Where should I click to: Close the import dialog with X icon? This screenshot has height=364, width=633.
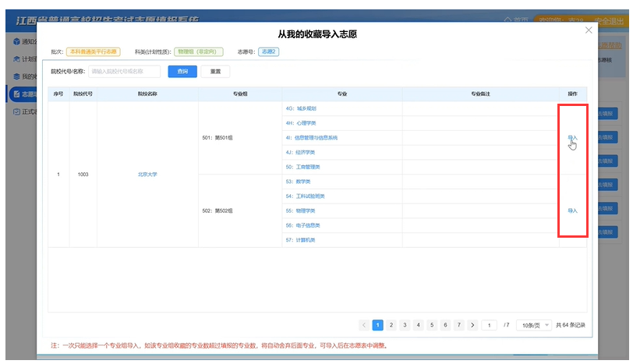click(589, 30)
